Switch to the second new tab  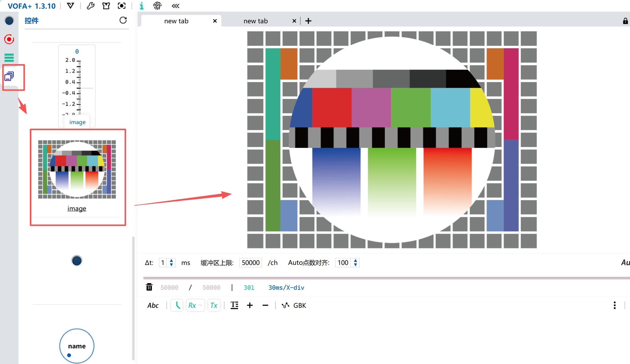click(x=255, y=21)
